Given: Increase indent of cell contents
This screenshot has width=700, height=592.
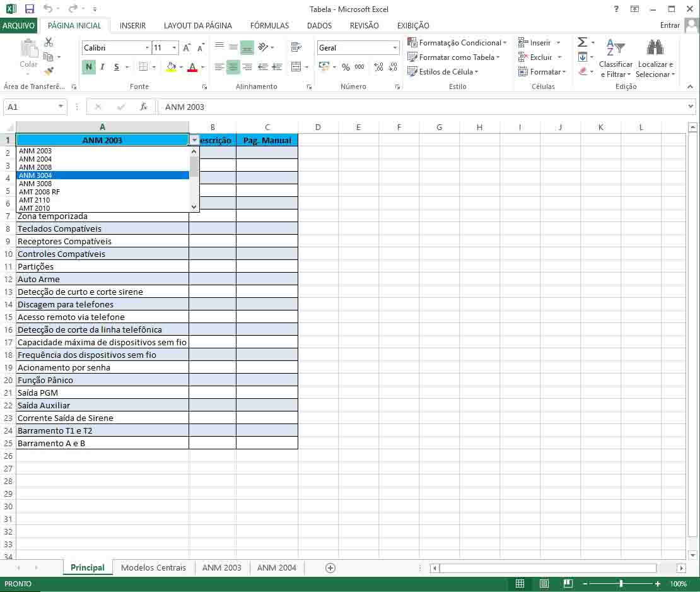Looking at the screenshot, I should coord(277,67).
